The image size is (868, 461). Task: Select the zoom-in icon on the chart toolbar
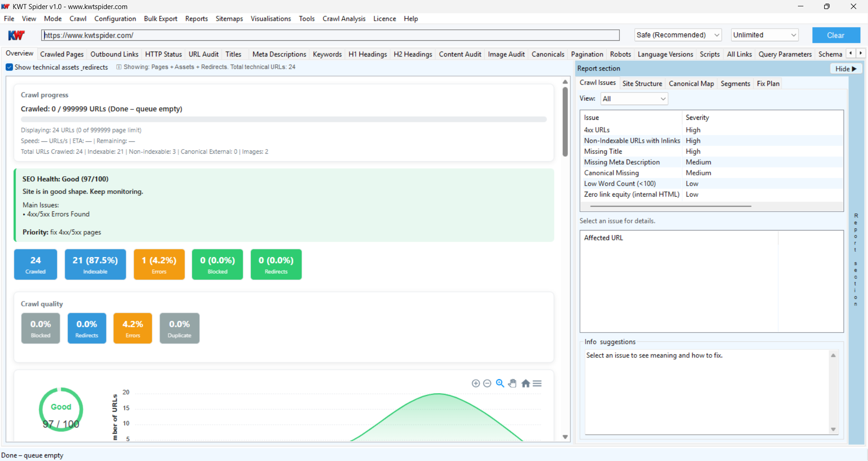476,383
